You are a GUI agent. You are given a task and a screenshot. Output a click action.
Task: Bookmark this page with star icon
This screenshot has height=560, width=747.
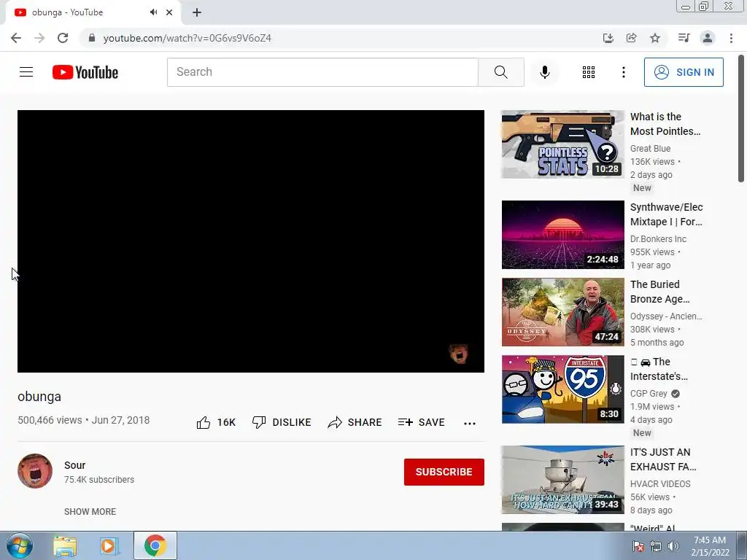[x=655, y=38]
